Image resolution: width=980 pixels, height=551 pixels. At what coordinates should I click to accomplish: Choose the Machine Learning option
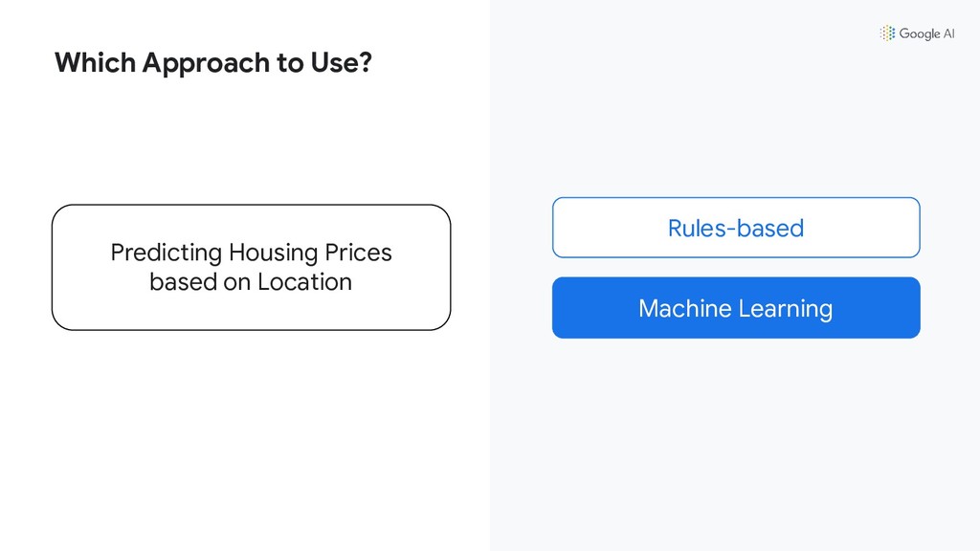736,308
